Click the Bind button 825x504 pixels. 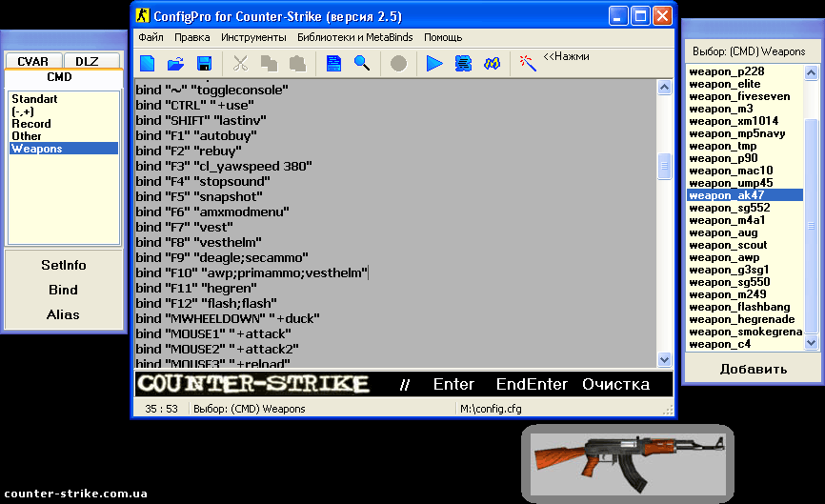pos(63,290)
